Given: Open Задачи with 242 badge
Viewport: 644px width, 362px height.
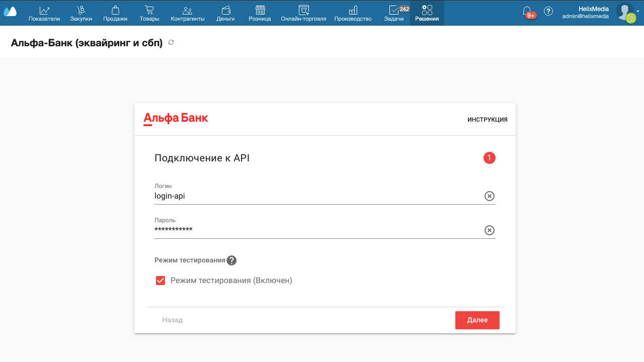Looking at the screenshot, I should tap(394, 14).
